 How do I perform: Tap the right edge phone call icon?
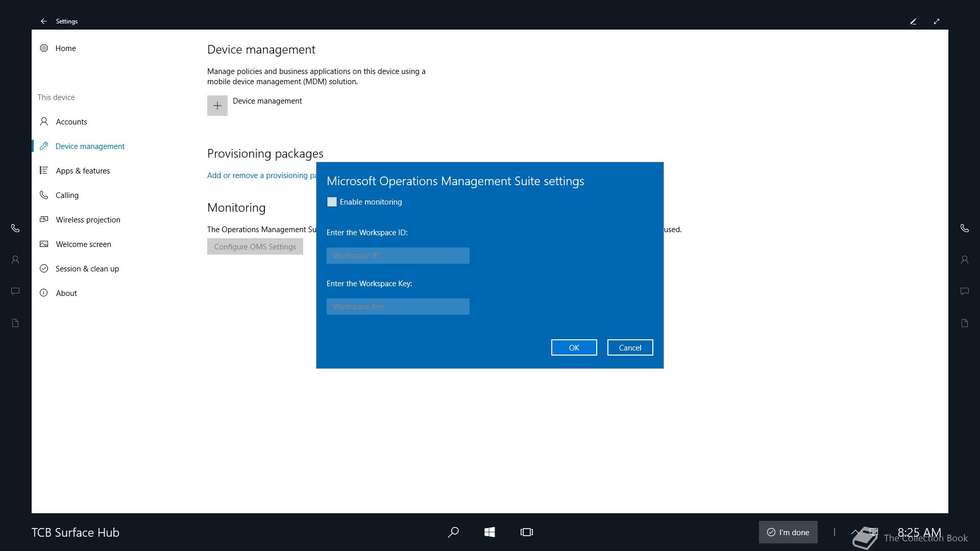click(965, 228)
